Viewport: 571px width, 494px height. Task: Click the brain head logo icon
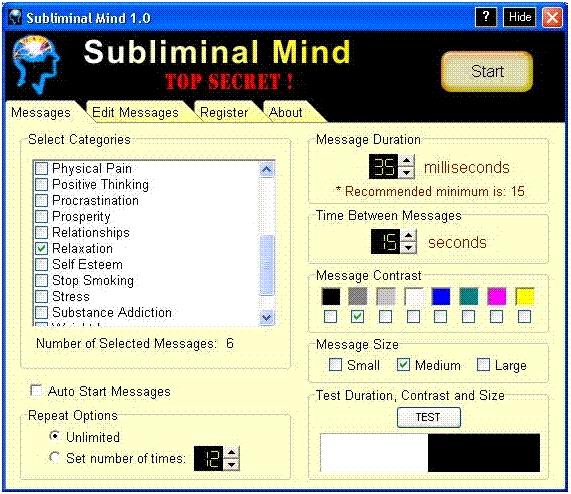pos(36,64)
